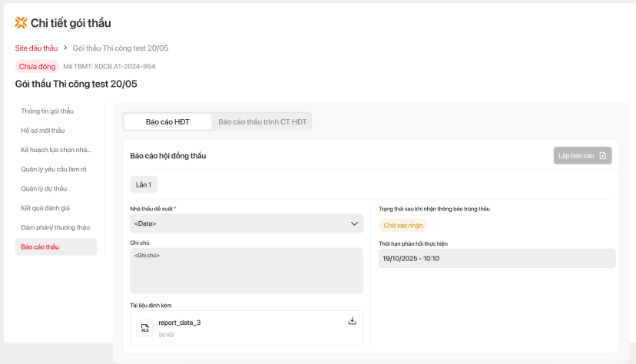
Task: Select Báo cáo thầu sidebar item
Action: point(40,247)
